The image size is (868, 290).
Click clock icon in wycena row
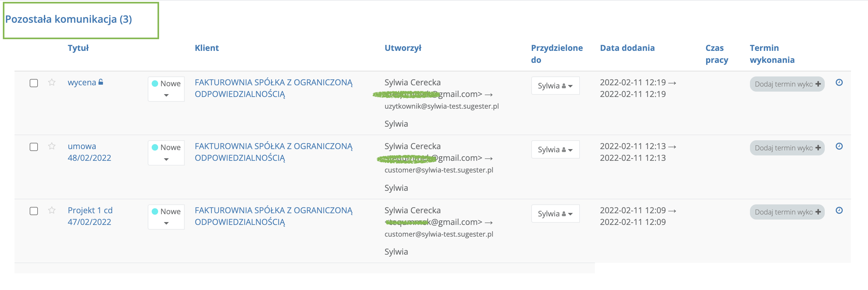coord(839,82)
